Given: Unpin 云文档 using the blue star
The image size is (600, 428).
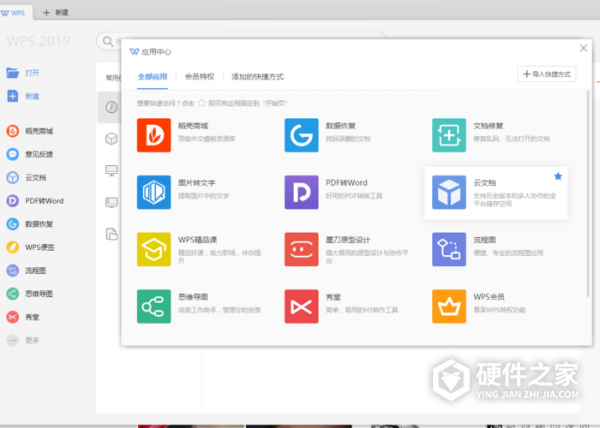Looking at the screenshot, I should (558, 176).
